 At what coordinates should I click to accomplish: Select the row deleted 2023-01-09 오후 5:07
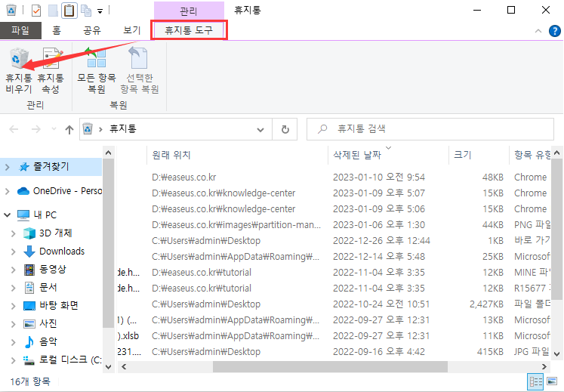334,193
